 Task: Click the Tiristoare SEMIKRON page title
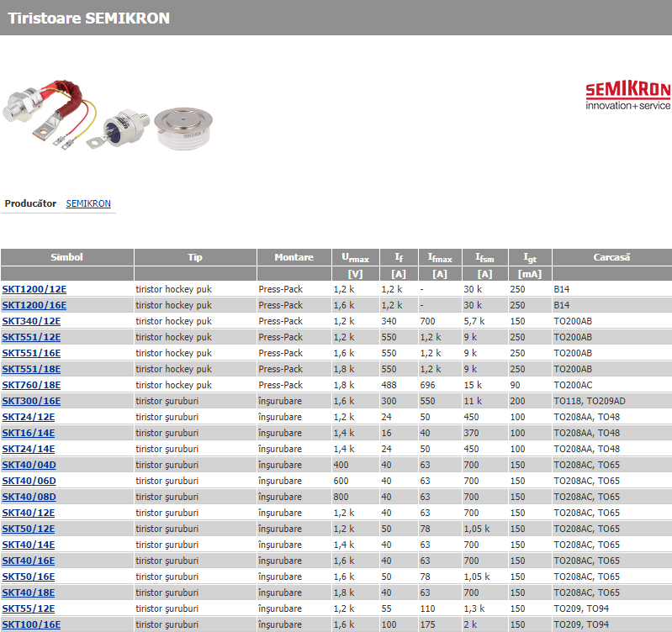click(88, 18)
